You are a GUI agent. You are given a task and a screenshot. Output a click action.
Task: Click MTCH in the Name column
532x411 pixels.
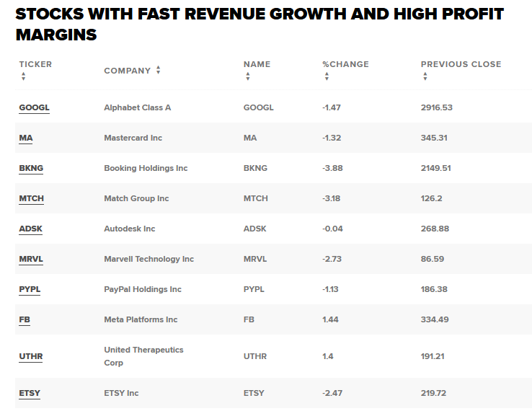[x=256, y=198]
